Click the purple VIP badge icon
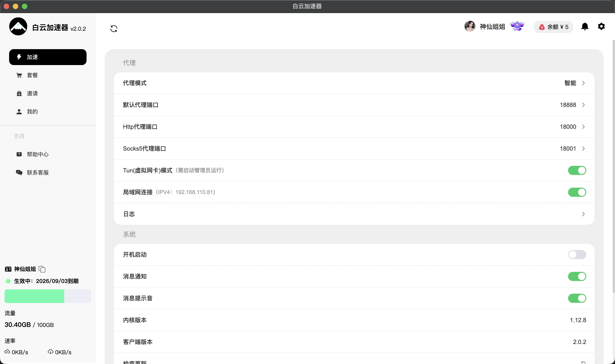 (x=517, y=26)
